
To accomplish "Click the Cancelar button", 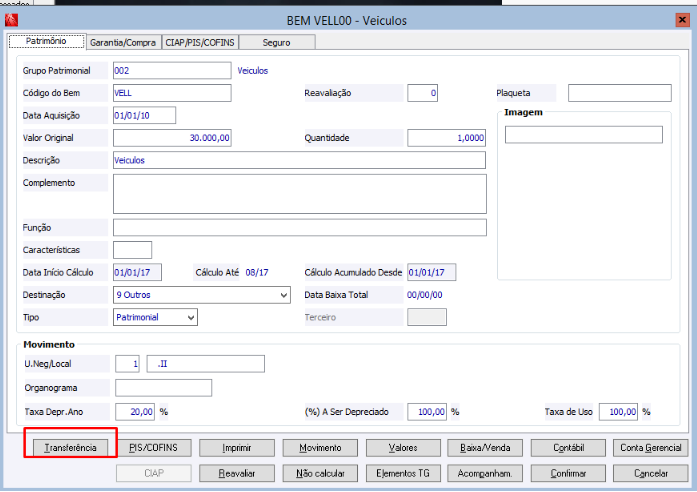I will 651,473.
